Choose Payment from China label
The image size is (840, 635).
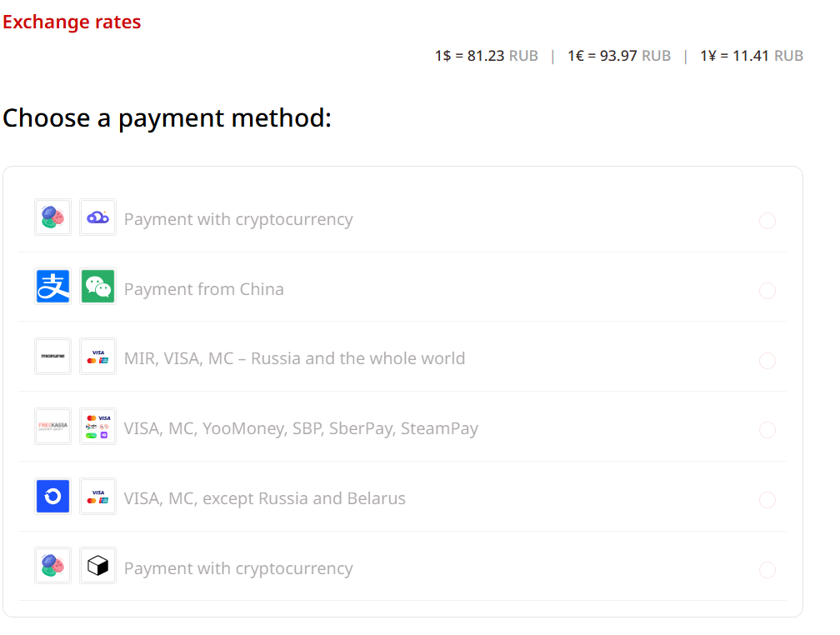203,289
